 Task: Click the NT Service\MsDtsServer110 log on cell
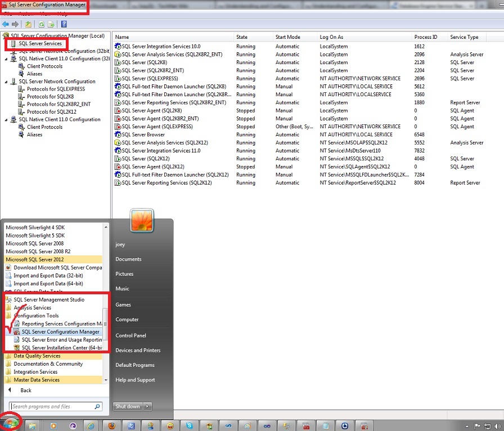(350, 151)
